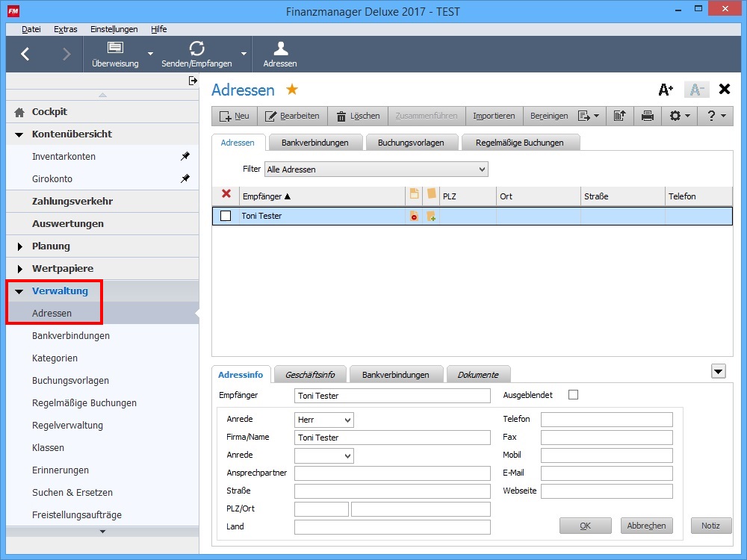The width and height of the screenshot is (747, 560).
Task: Click the export table icon
Action: pyautogui.click(x=620, y=116)
